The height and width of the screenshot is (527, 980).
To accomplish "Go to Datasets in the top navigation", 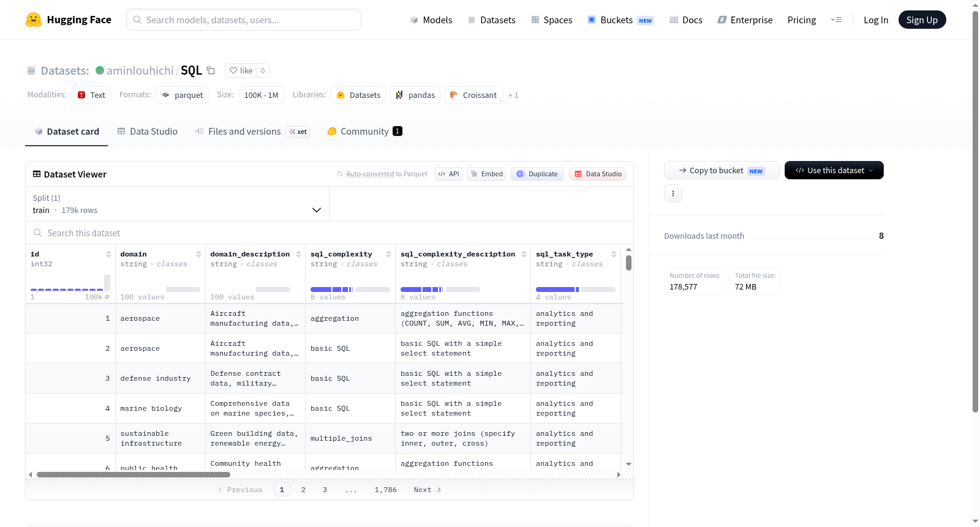I will coord(491,20).
